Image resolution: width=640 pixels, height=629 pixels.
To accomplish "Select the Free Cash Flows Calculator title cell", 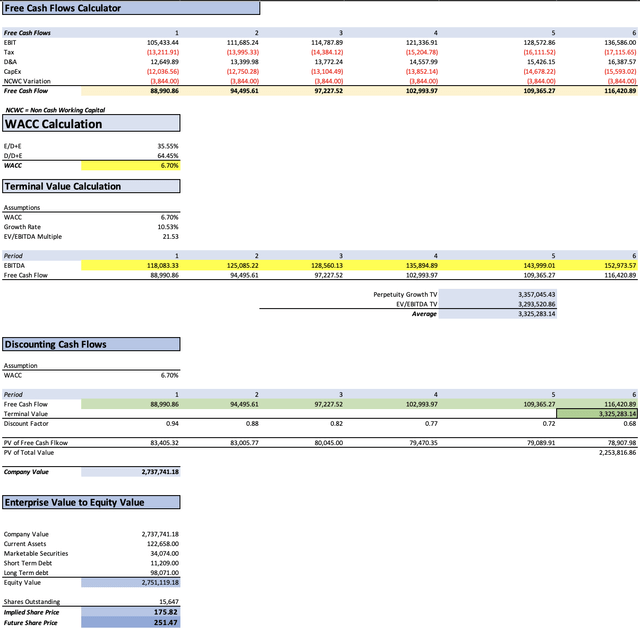I will 130,8.
